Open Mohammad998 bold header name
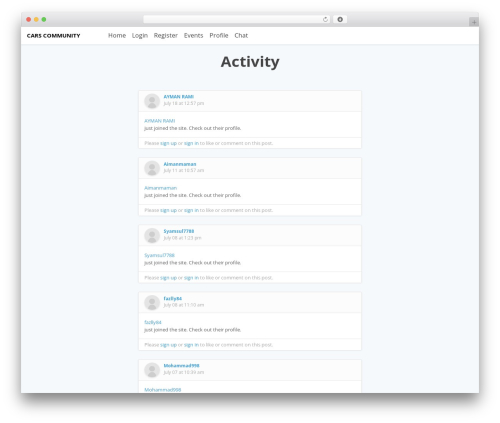The height and width of the screenshot is (423, 500). 181,366
